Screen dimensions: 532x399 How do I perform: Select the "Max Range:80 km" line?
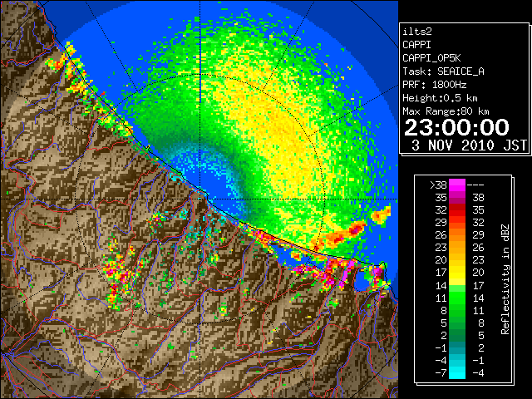[446, 111]
